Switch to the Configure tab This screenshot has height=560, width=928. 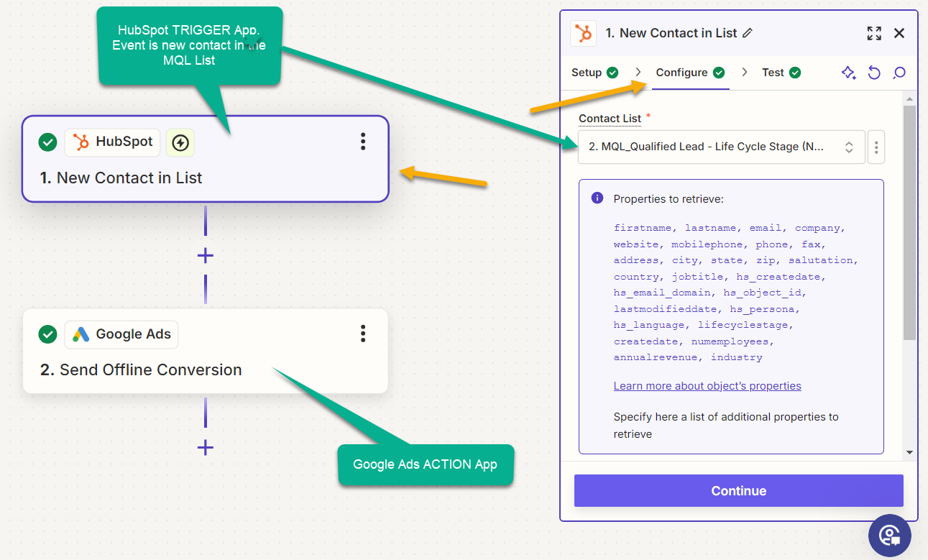[x=690, y=73]
